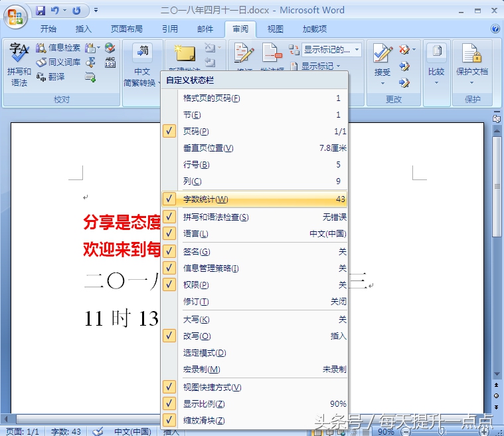Open the Accept (接受) dropdown arrow
The width and height of the screenshot is (504, 436).
(382, 84)
